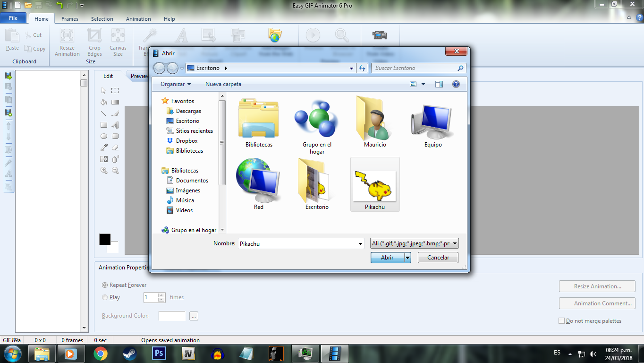Open the File menu

pyautogui.click(x=14, y=18)
